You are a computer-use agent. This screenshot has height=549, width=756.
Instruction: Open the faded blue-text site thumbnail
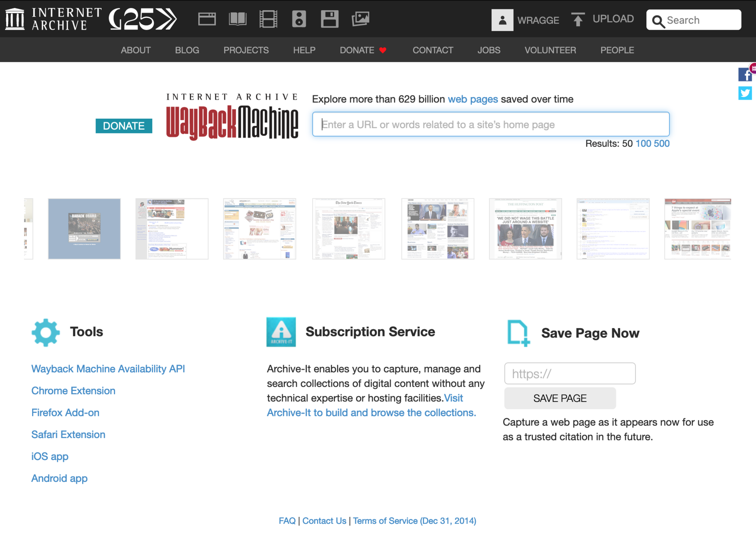pyautogui.click(x=613, y=229)
